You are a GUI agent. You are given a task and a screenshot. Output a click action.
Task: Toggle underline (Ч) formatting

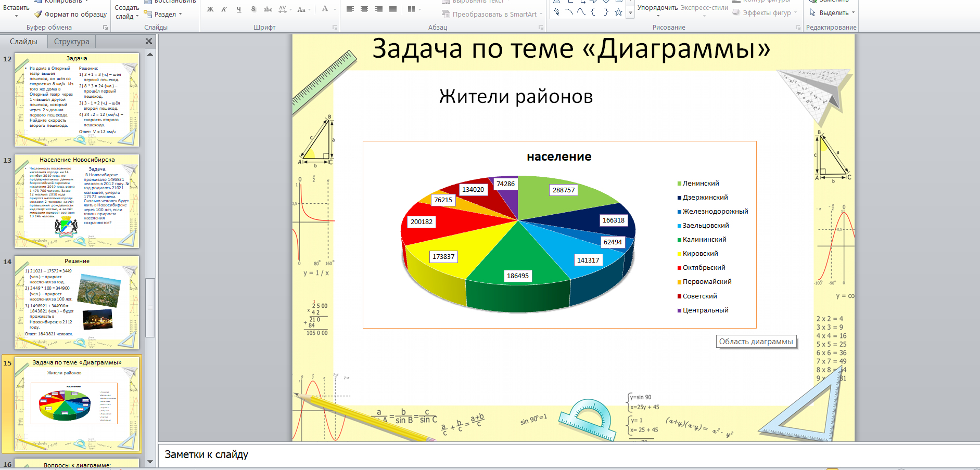click(238, 9)
